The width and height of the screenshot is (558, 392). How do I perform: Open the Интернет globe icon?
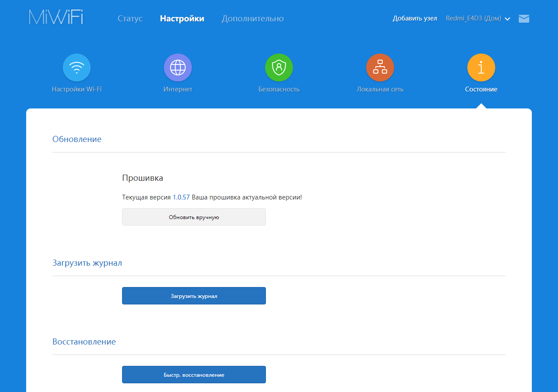pos(178,68)
